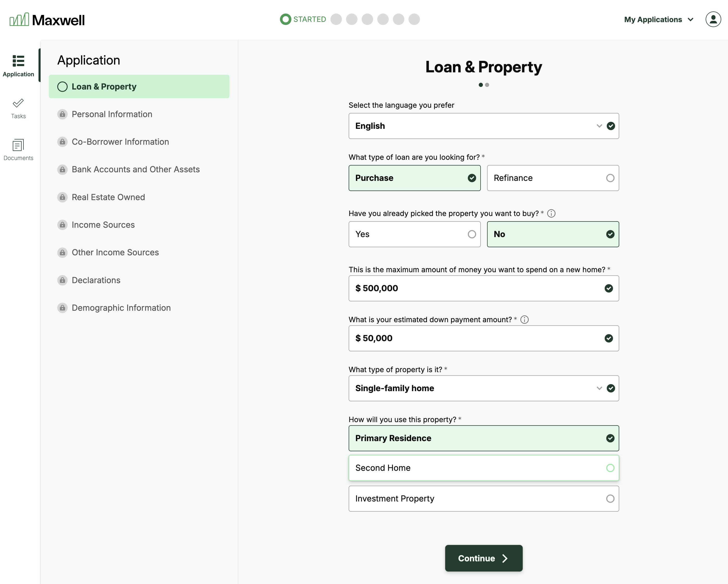The height and width of the screenshot is (584, 728).
Task: Click the Continue button
Action: (483, 558)
